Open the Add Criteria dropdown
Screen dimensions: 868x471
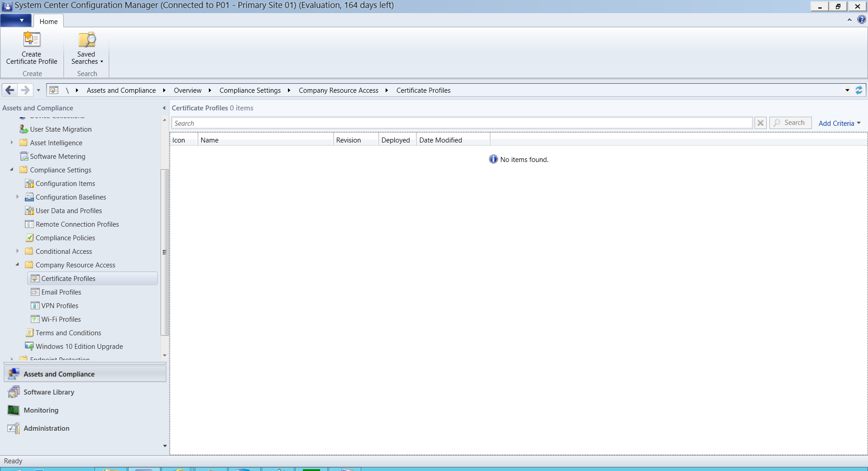[839, 123]
